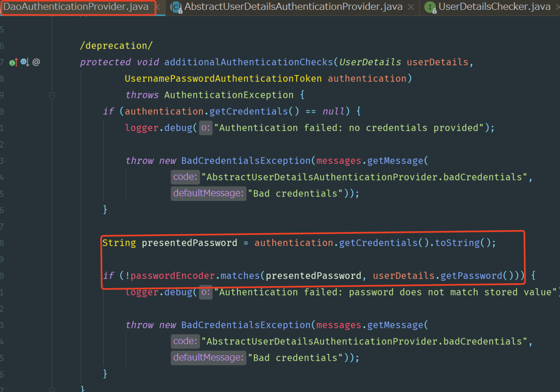Open UserDetailsChecker.java tab

tap(494, 7)
